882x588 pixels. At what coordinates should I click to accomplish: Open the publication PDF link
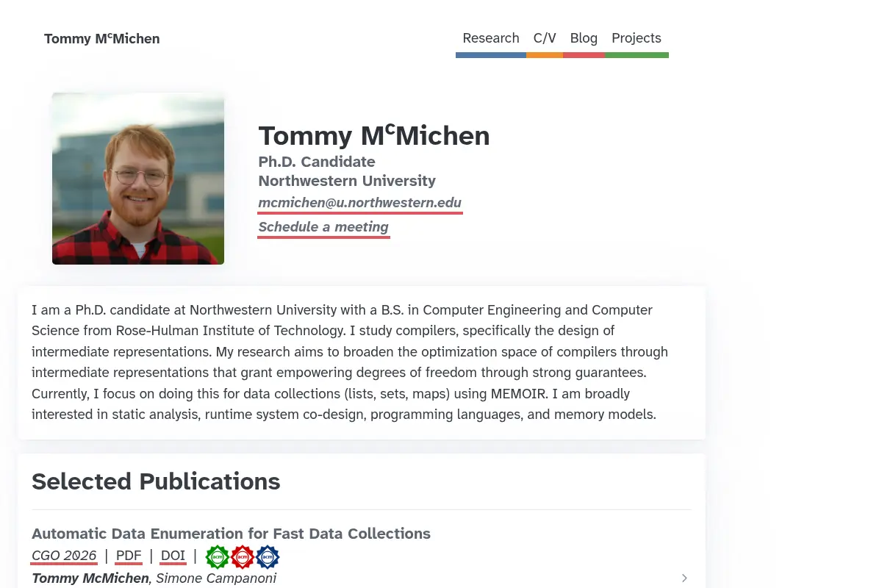point(129,556)
